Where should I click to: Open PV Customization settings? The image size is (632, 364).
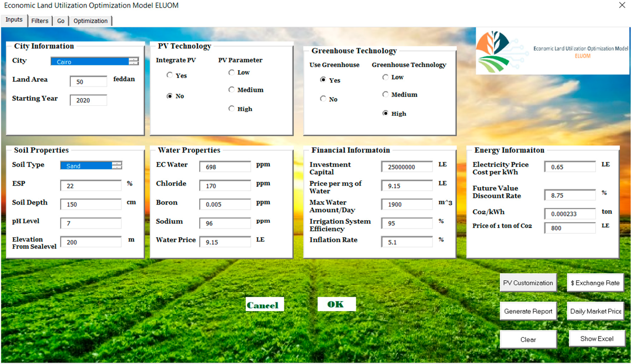pyautogui.click(x=528, y=283)
